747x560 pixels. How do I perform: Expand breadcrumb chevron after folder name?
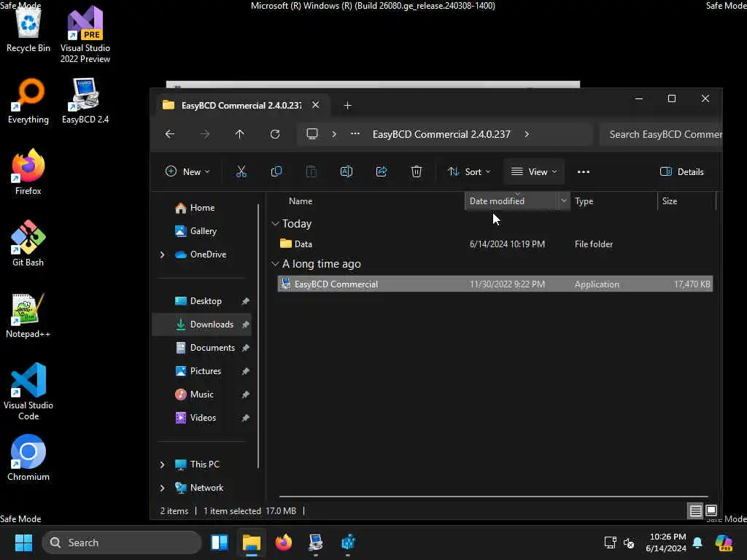pos(527,134)
